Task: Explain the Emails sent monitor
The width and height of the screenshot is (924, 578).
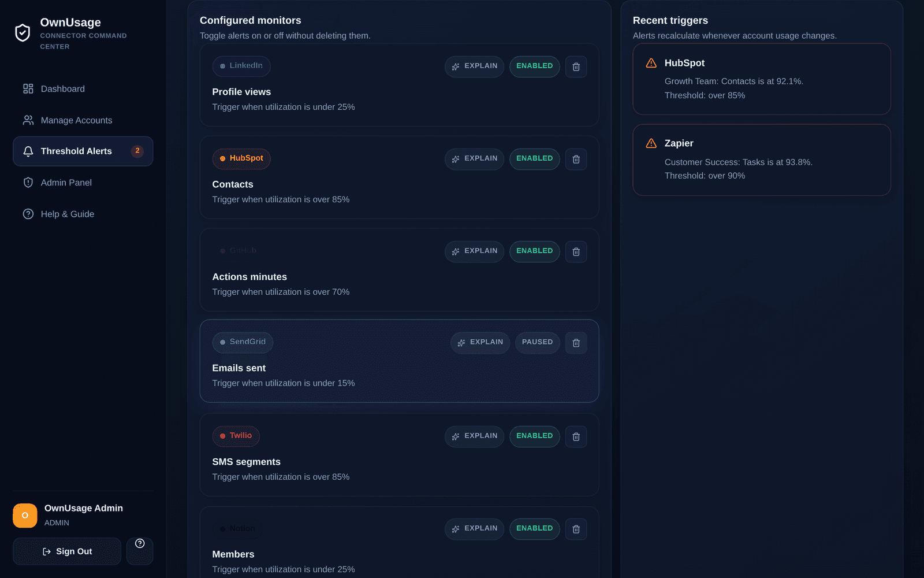Action: tap(480, 343)
